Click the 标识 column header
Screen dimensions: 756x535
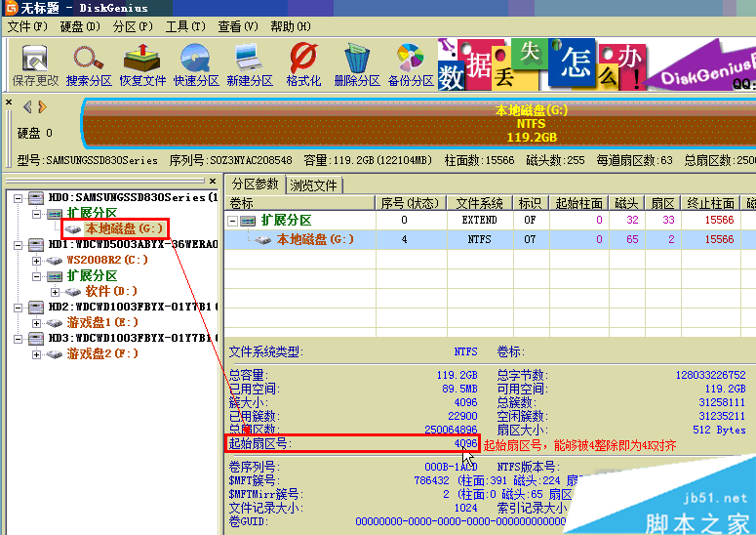(x=531, y=203)
